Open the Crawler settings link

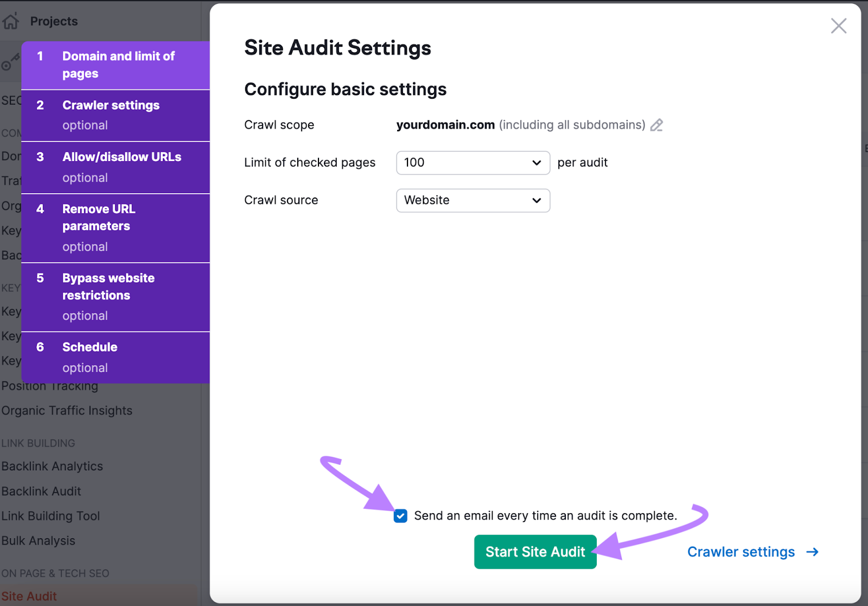coord(742,552)
